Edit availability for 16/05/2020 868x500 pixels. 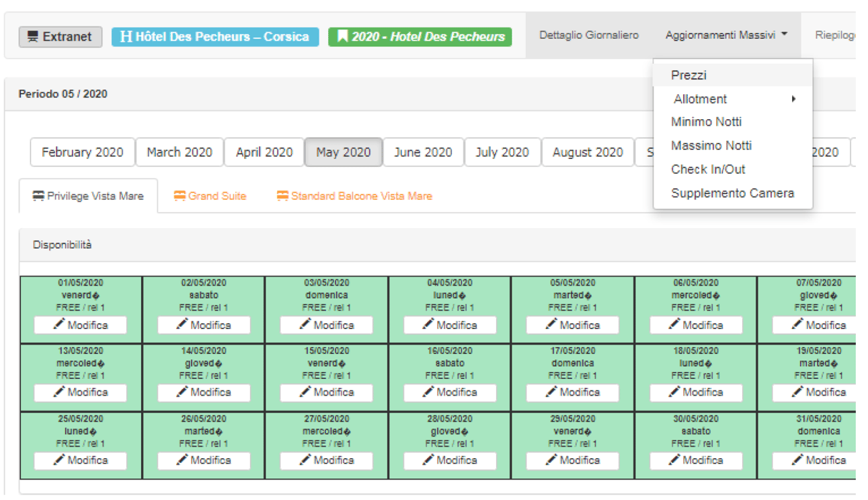tap(450, 392)
